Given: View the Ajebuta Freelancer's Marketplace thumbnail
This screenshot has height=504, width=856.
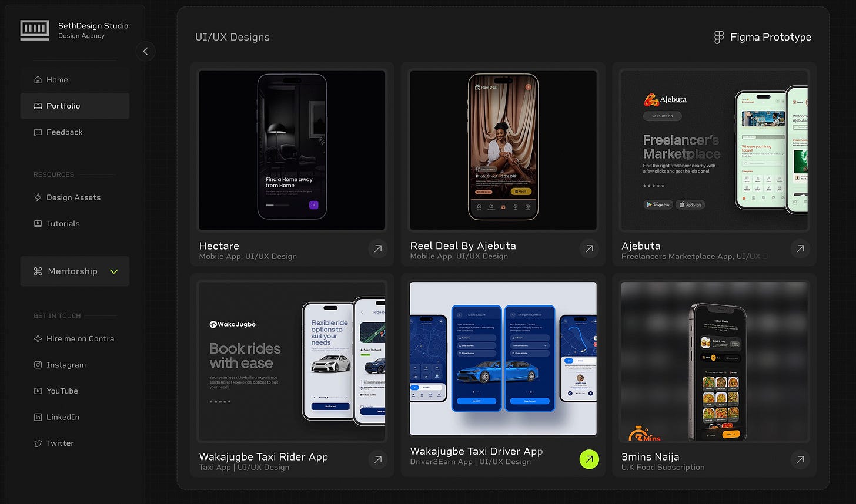Looking at the screenshot, I should (714, 150).
